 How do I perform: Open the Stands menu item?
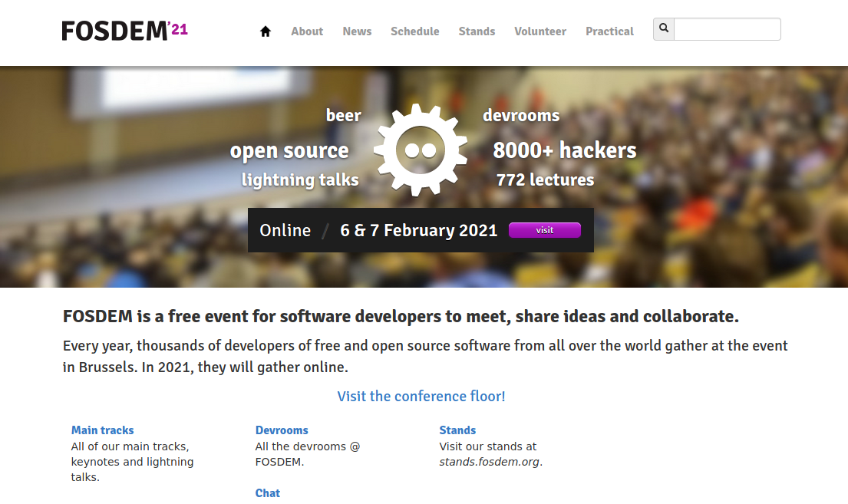point(477,31)
